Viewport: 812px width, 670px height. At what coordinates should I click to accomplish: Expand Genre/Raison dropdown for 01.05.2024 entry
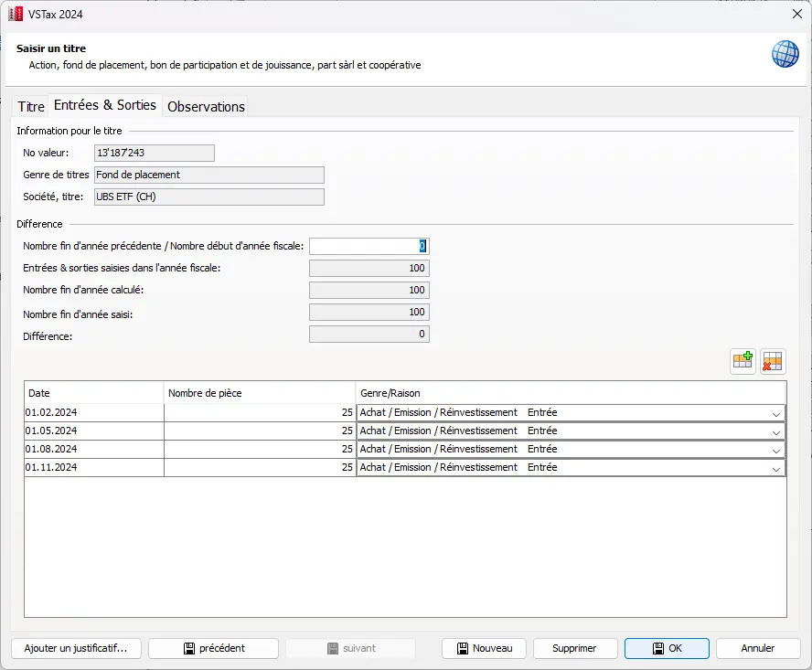point(775,431)
